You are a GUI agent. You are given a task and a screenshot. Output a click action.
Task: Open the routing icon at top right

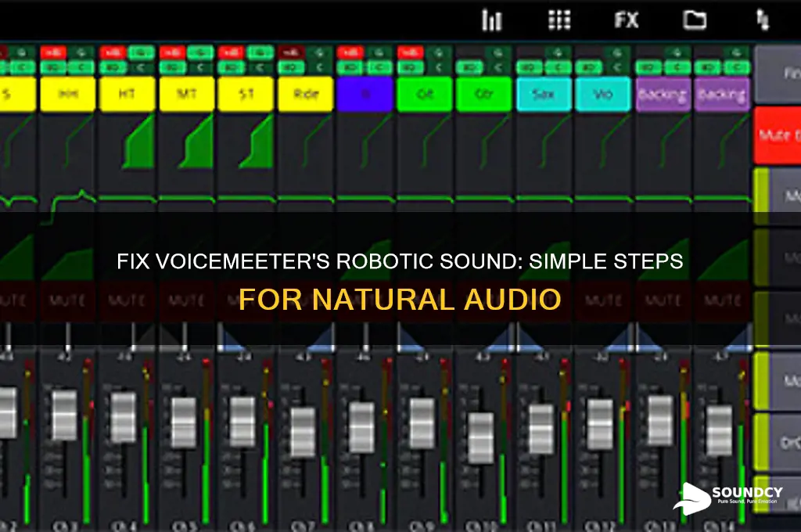[x=763, y=20]
